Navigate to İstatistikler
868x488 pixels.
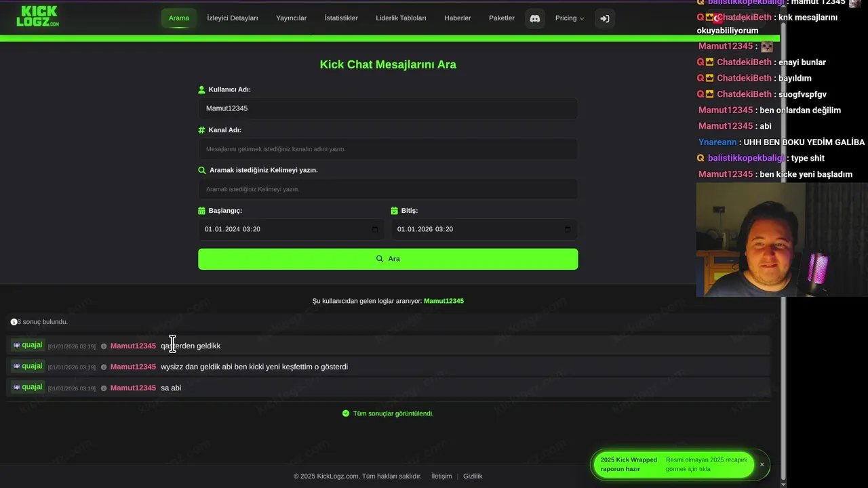click(x=341, y=18)
